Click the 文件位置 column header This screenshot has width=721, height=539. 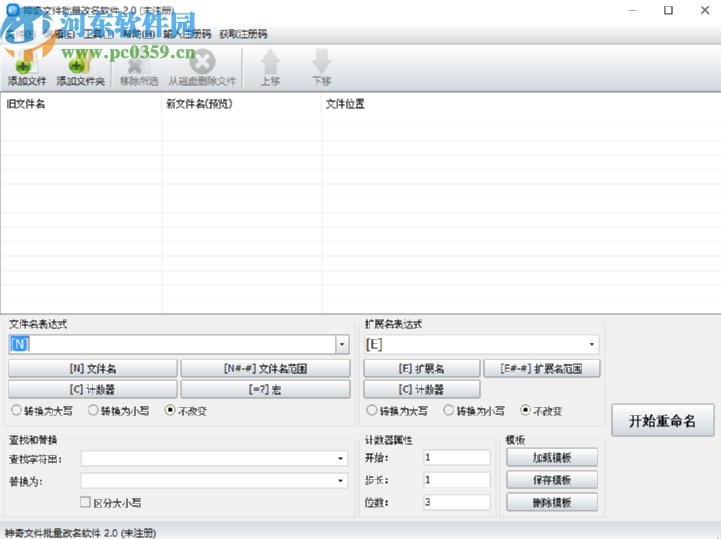(521, 104)
